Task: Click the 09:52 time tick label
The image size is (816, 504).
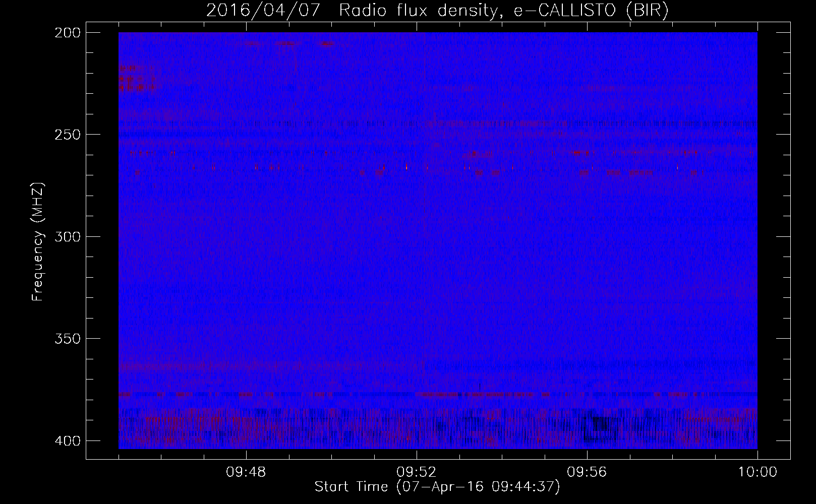Action: tap(417, 473)
